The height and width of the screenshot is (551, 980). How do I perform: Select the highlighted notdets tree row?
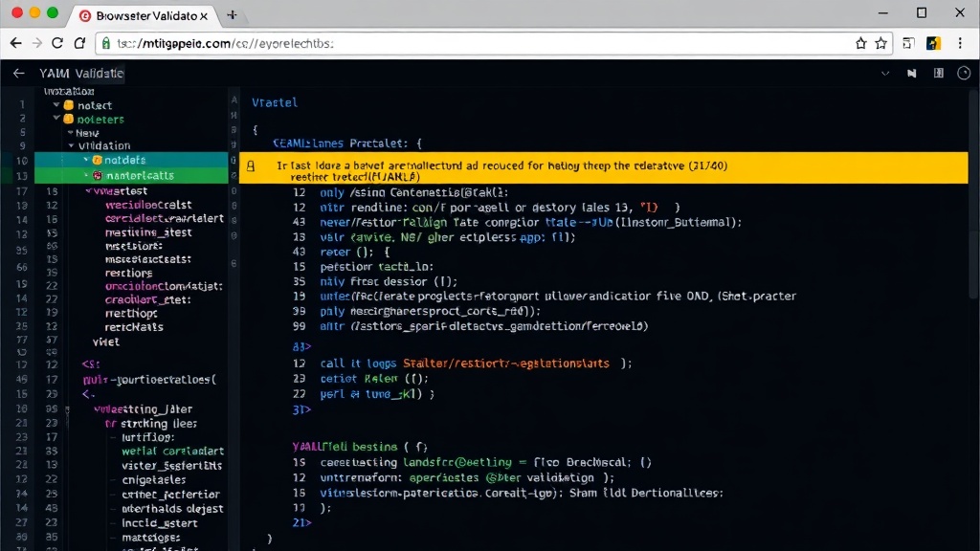coord(131,160)
